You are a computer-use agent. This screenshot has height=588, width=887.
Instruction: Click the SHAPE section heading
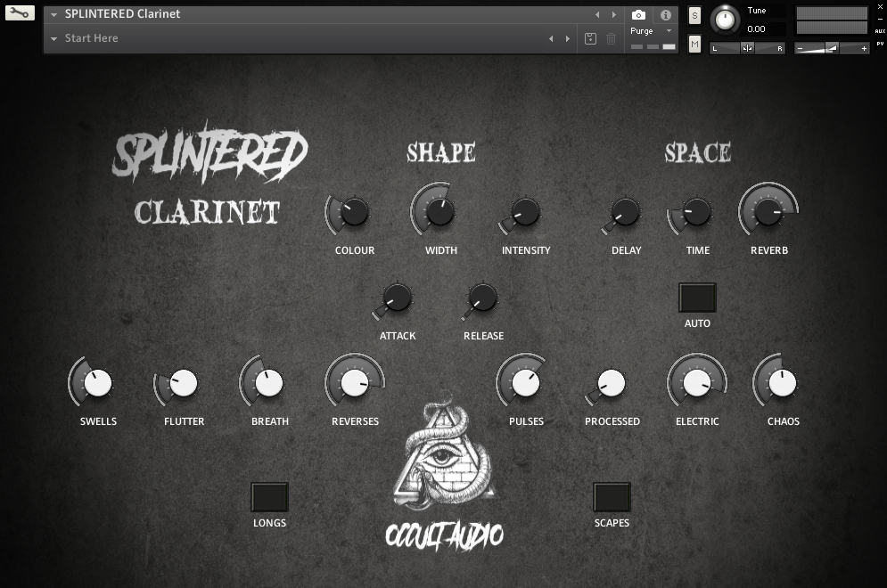coord(441,152)
